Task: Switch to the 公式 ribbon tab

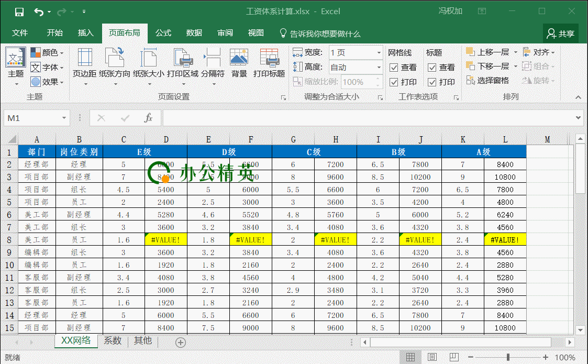Action: [x=163, y=33]
